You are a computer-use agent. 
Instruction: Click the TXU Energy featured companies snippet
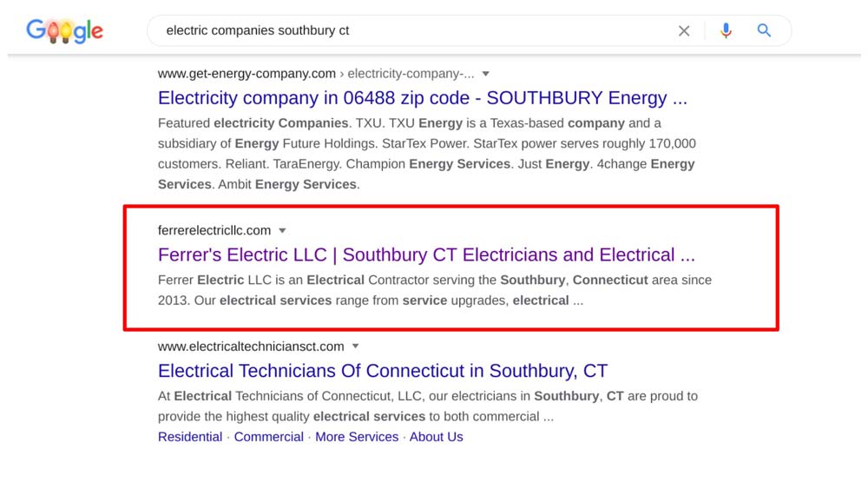427,154
